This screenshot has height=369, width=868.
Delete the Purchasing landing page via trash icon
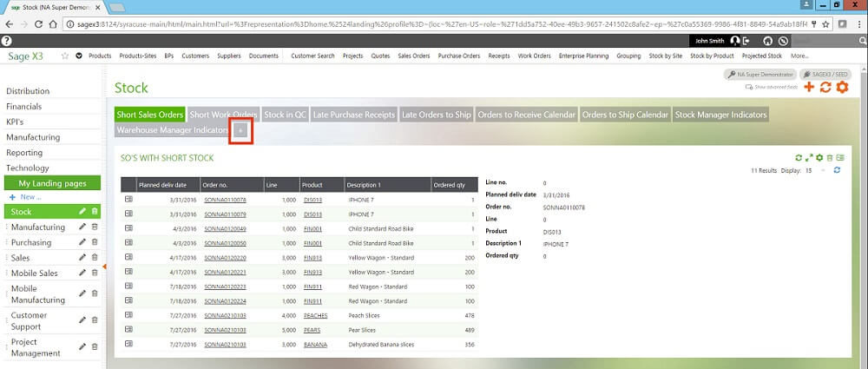(95, 242)
